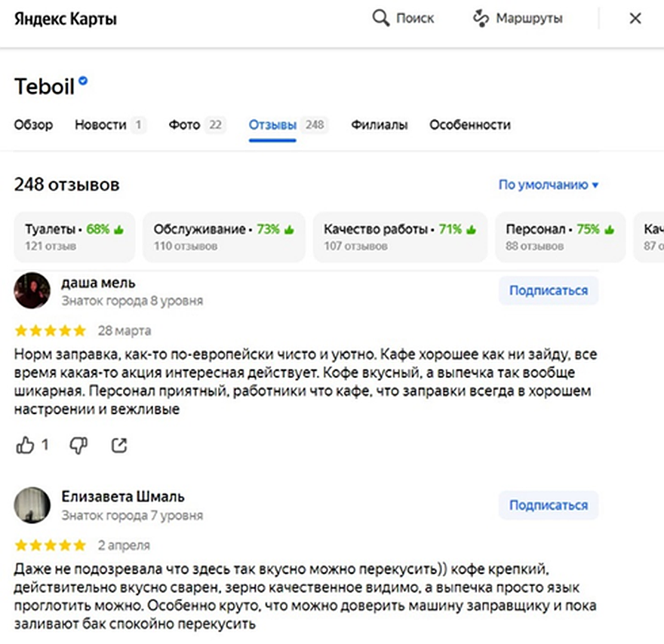Open даша мель's profile avatar

click(32, 290)
